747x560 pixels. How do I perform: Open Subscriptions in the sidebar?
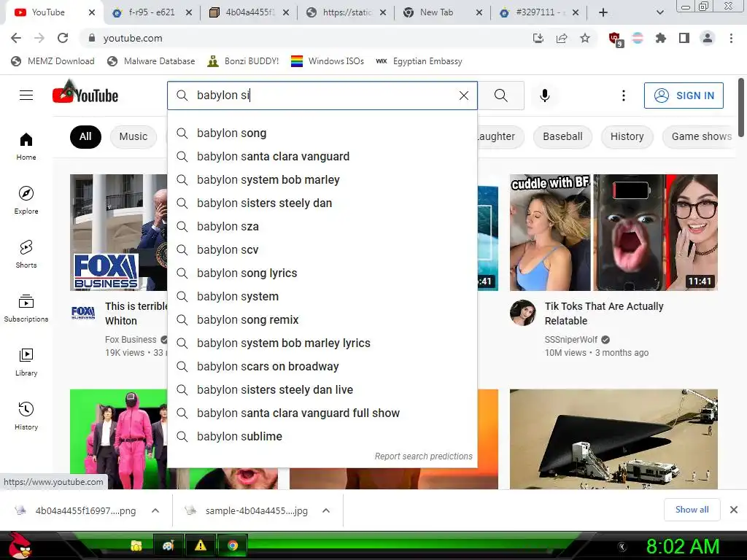click(x=26, y=308)
